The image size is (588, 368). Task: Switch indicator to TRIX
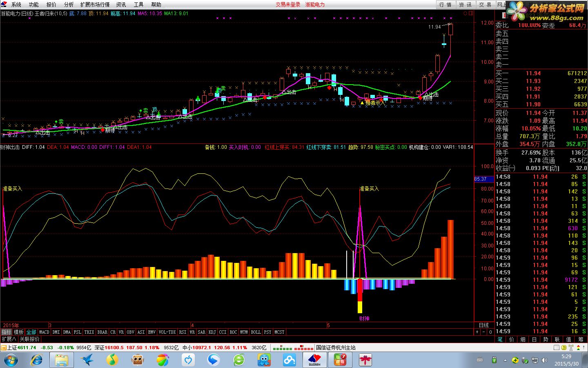[89, 332]
